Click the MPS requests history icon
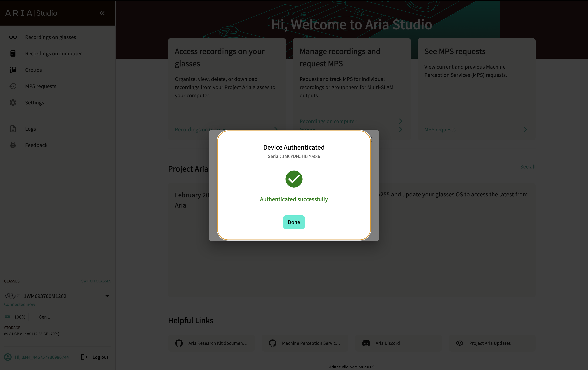The width and height of the screenshot is (588, 370). pos(13,86)
